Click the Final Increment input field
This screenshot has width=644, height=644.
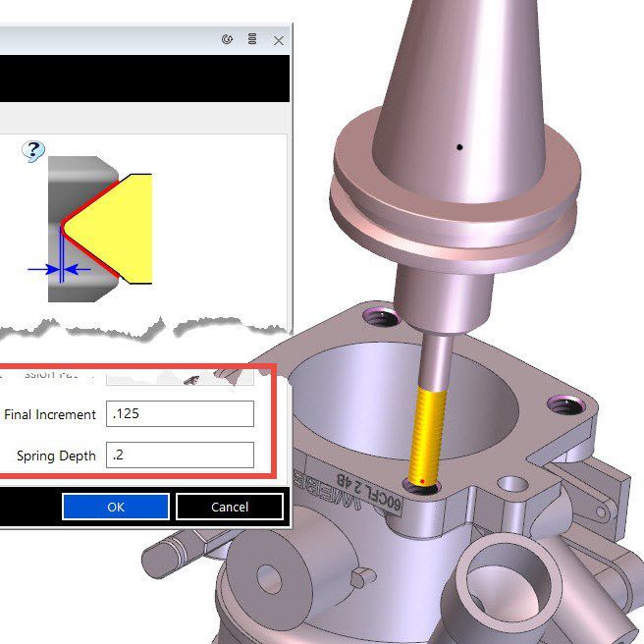(180, 413)
